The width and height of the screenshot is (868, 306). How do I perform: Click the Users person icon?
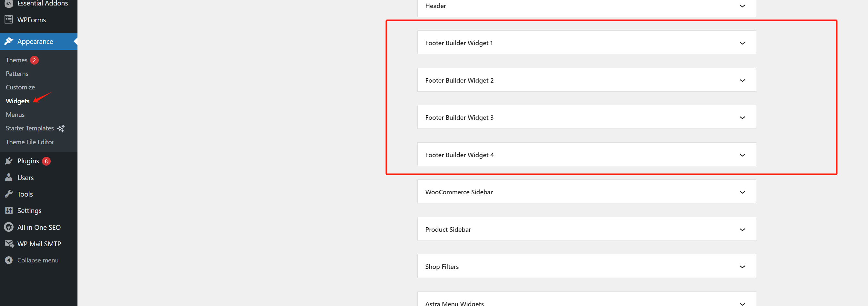pyautogui.click(x=9, y=178)
